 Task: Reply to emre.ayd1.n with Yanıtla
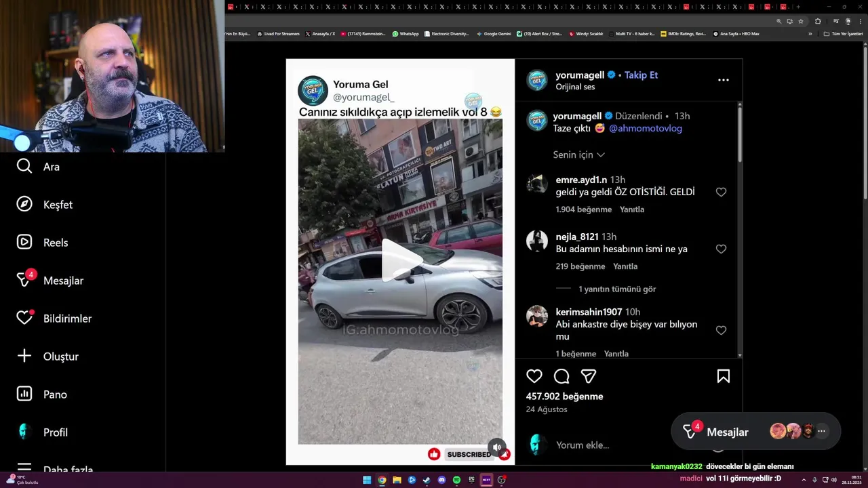coord(632,209)
